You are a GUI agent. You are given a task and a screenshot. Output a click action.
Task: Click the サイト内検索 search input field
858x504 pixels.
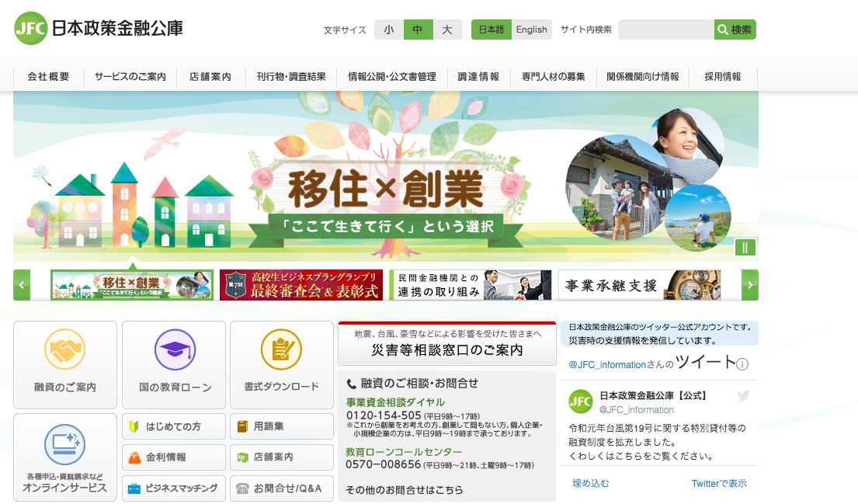pyautogui.click(x=665, y=30)
